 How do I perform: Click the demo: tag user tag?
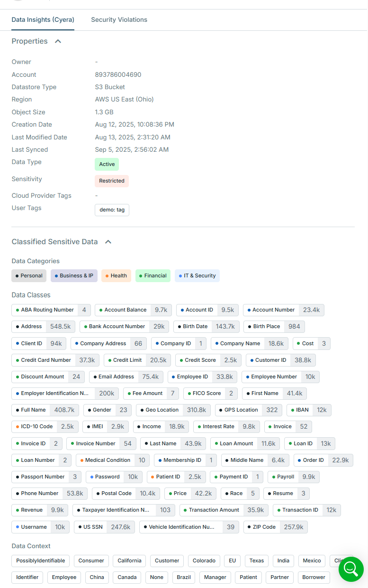coord(112,210)
